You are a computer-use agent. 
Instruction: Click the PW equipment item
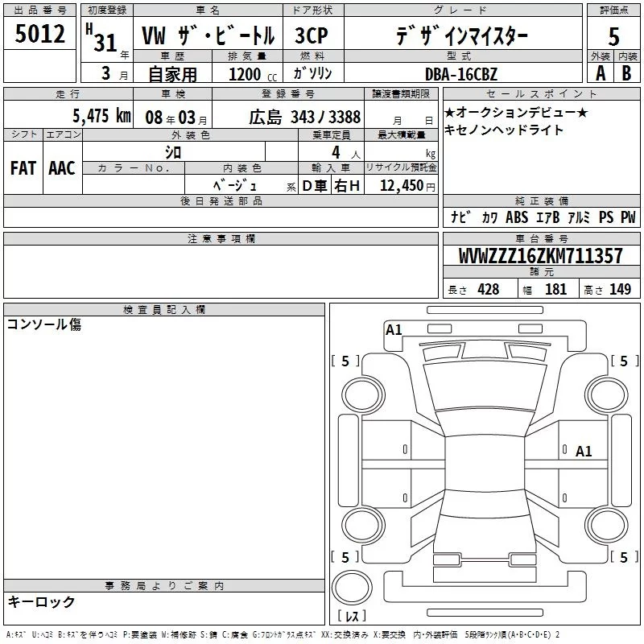[627, 217]
